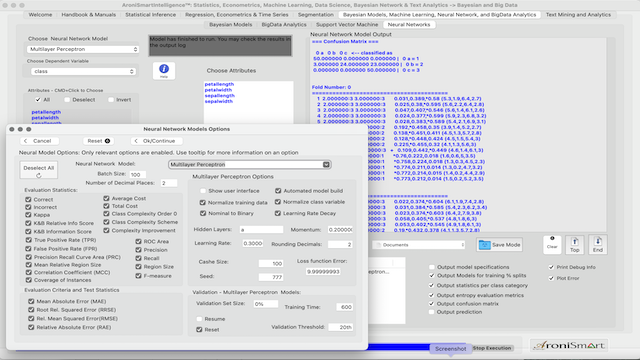Click the blue execution progress bar
The width and height of the screenshot is (640, 360).
click(x=399, y=347)
